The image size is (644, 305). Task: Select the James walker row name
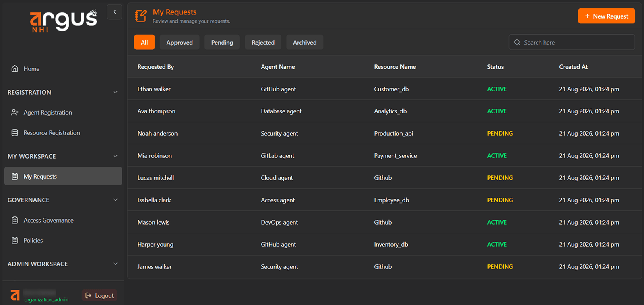click(155, 266)
